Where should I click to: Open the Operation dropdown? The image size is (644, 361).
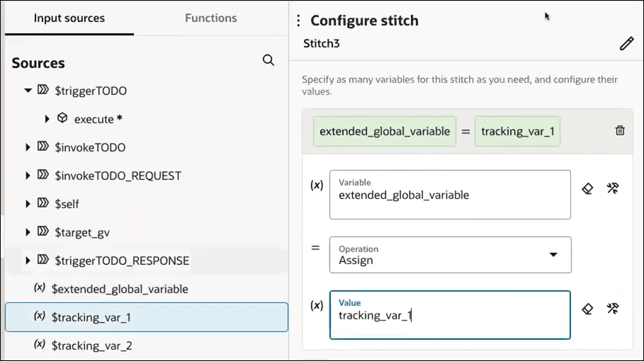pyautogui.click(x=553, y=255)
